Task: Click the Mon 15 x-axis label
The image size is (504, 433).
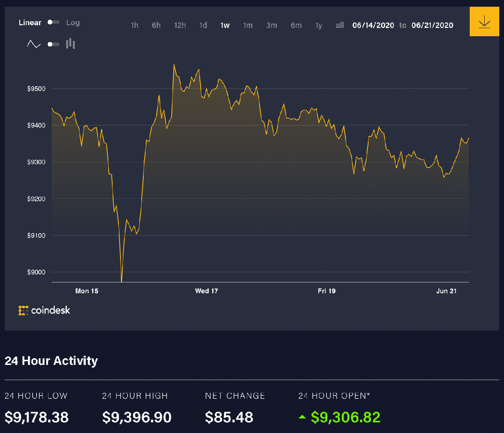Action: click(87, 291)
